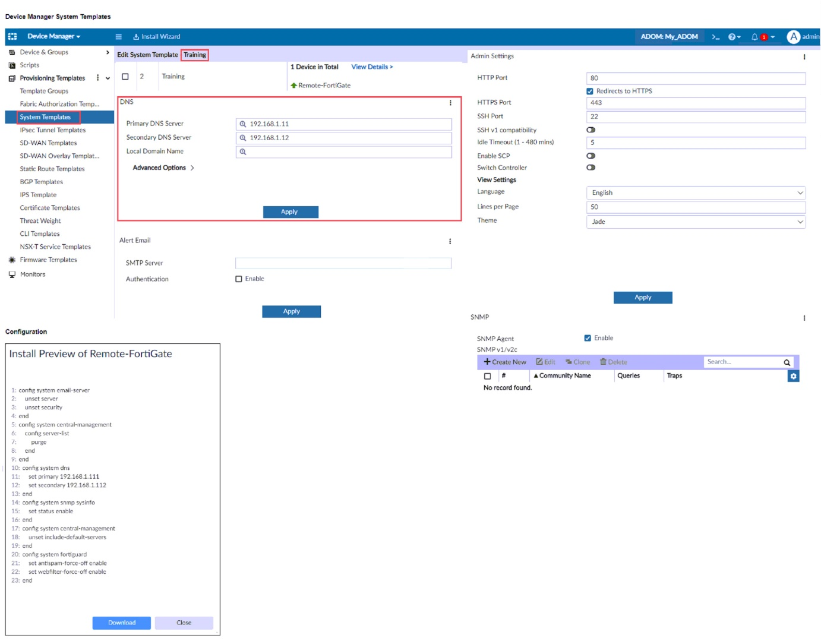
Task: Check the Training template row checkbox
Action: pyautogui.click(x=125, y=77)
